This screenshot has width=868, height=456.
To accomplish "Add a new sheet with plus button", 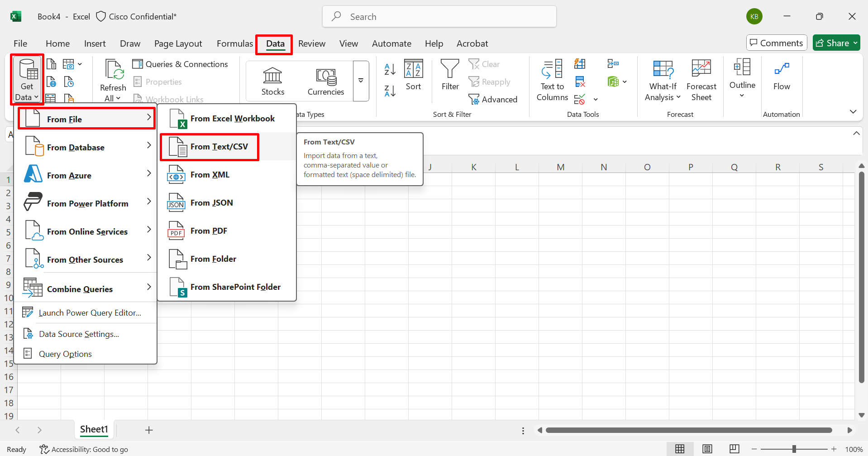I will pos(149,430).
